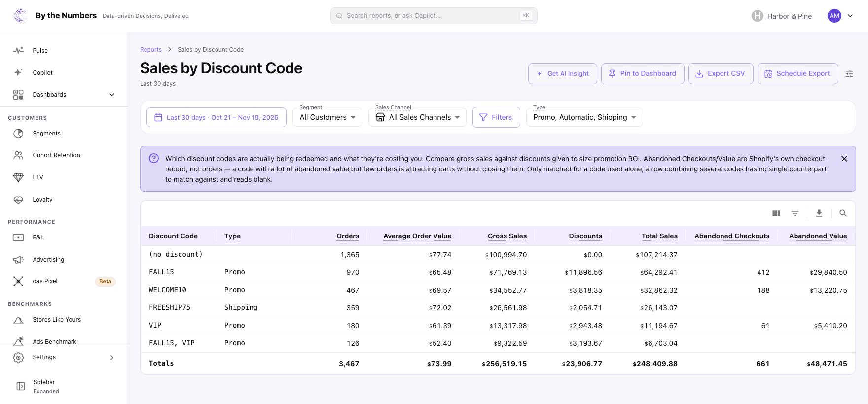Image resolution: width=868 pixels, height=404 pixels.
Task: Click the $71,769.13 gross sales value
Action: (508, 272)
